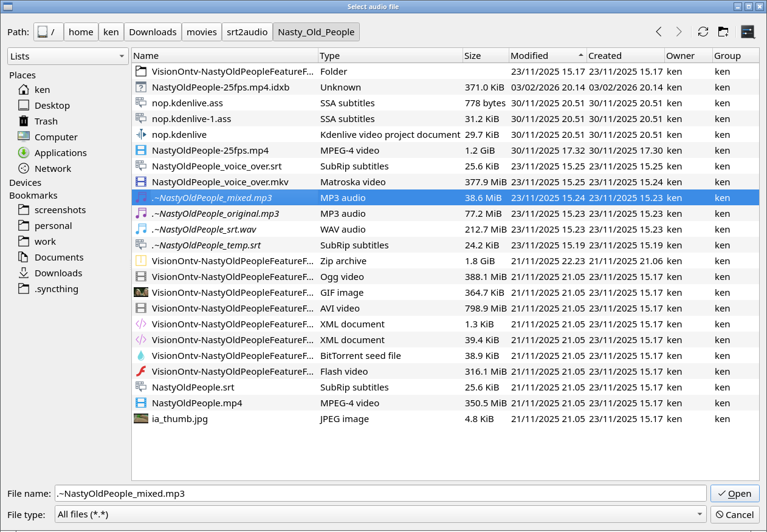Jump to Downloads path segment
The image size is (767, 532).
(x=153, y=32)
